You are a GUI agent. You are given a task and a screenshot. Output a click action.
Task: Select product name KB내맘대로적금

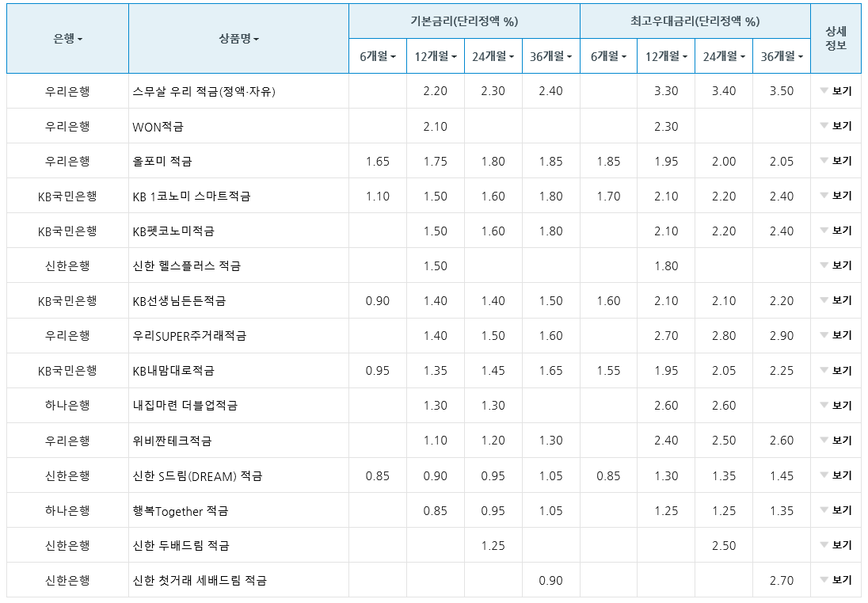click(173, 371)
